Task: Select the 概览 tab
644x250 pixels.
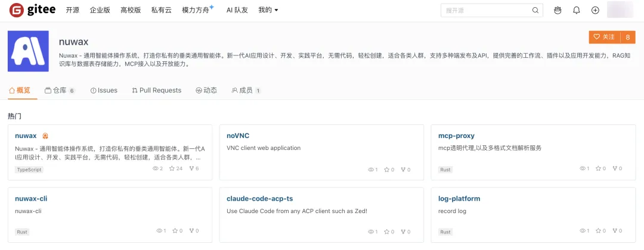Action: [20, 90]
